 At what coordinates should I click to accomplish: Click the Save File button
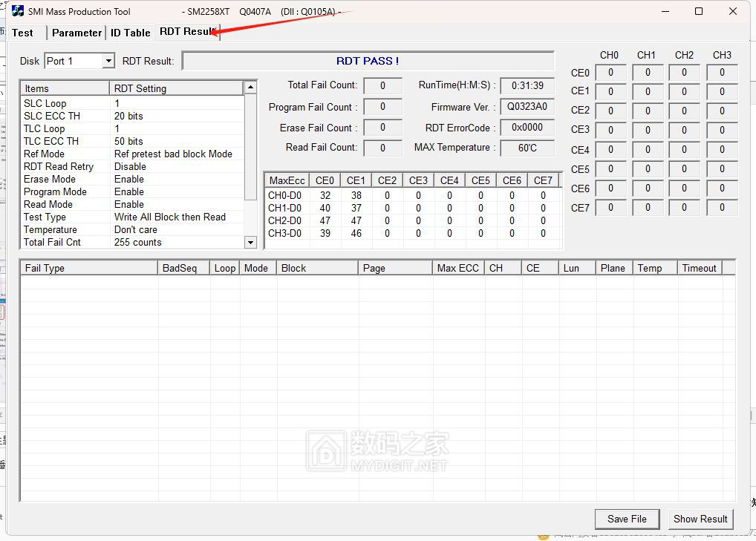coord(627,519)
